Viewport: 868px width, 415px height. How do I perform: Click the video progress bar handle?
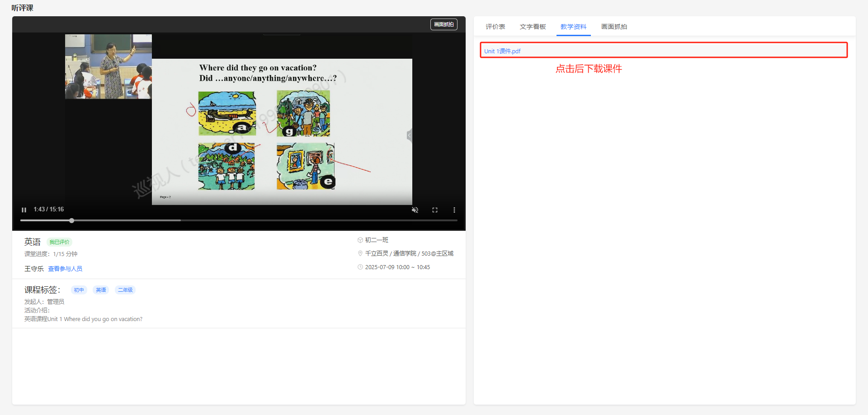pos(72,220)
